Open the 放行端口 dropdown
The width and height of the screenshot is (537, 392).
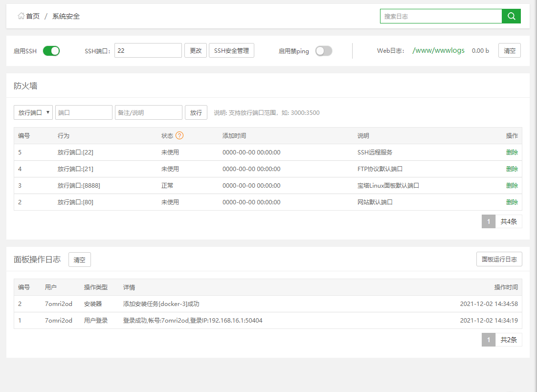[x=33, y=112]
